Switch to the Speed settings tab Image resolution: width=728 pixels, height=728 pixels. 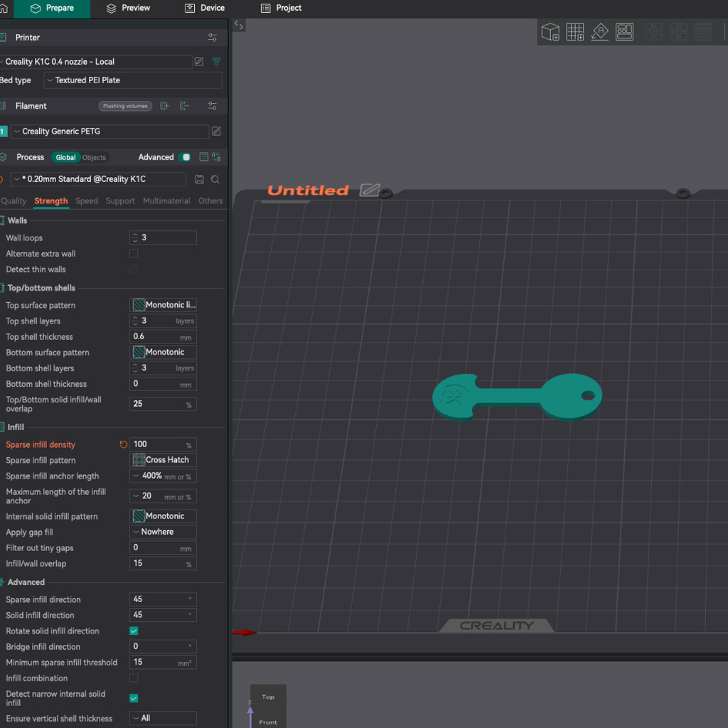pos(87,201)
